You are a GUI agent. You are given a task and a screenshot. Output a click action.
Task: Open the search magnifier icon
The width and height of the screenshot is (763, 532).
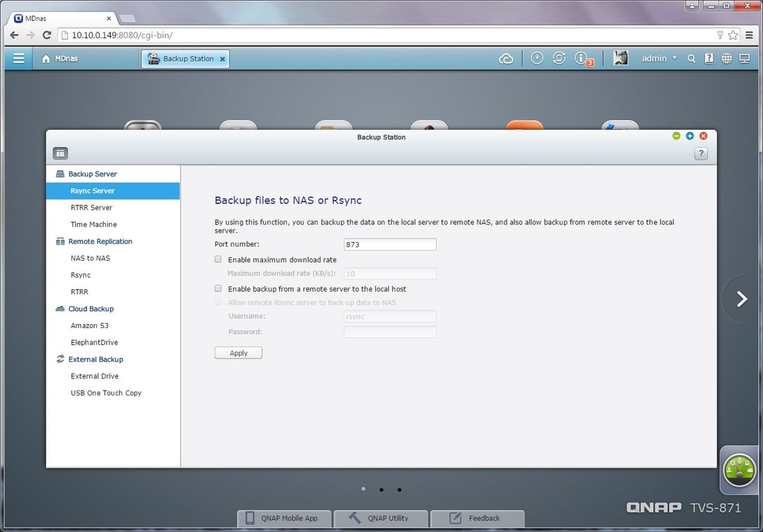(x=692, y=58)
